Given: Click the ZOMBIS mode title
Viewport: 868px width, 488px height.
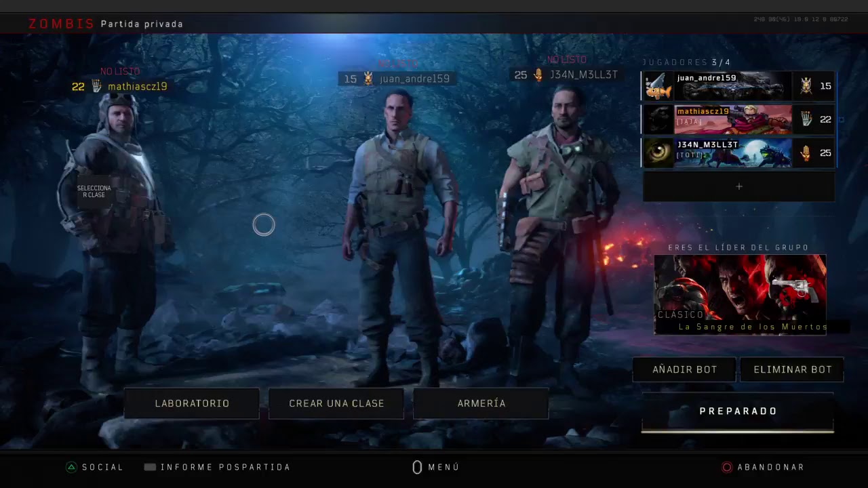Looking at the screenshot, I should click(61, 24).
